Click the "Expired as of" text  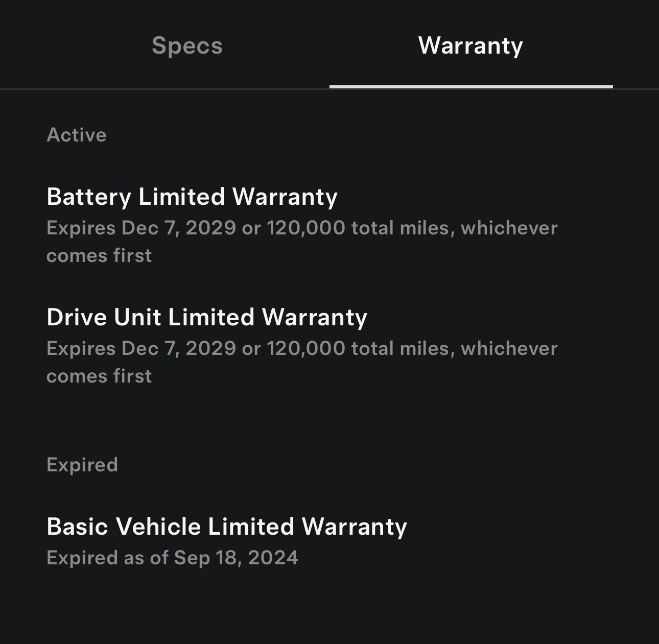pos(107,558)
